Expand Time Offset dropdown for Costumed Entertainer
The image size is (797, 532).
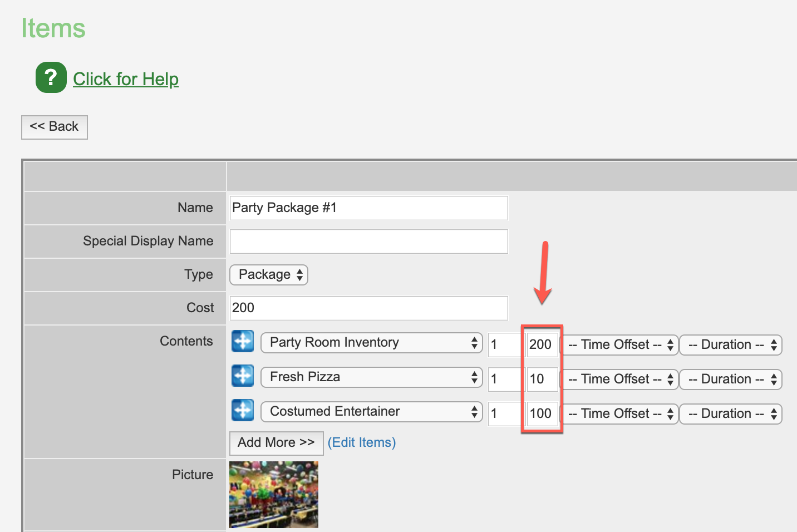[619, 414]
